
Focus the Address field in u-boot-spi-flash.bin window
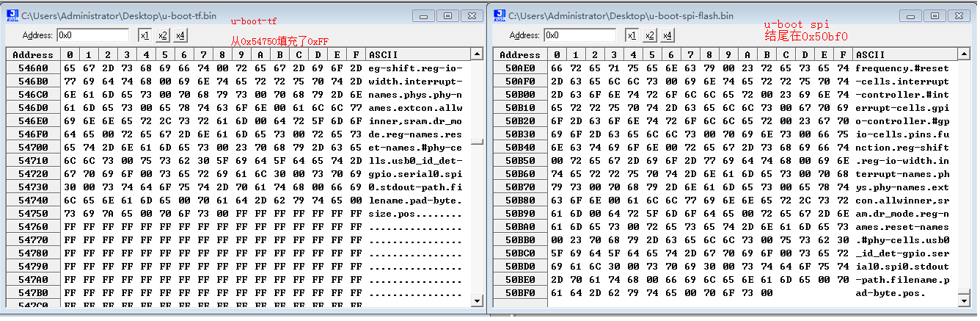tap(579, 35)
